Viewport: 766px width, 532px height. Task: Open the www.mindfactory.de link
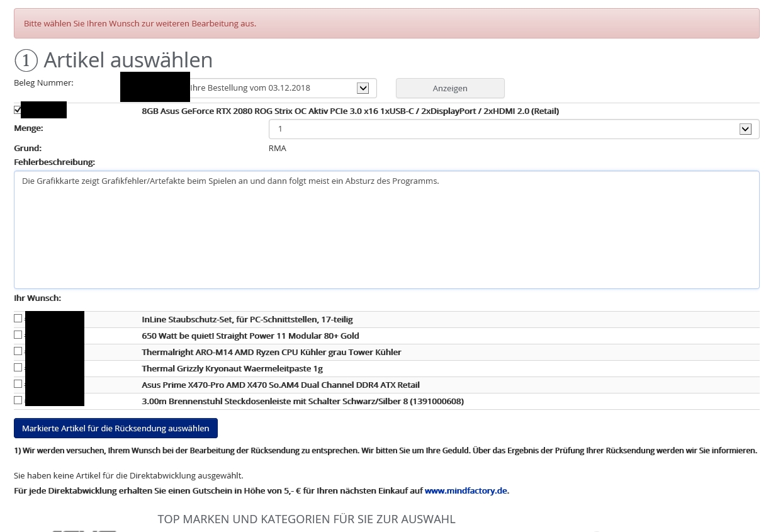[x=466, y=491]
